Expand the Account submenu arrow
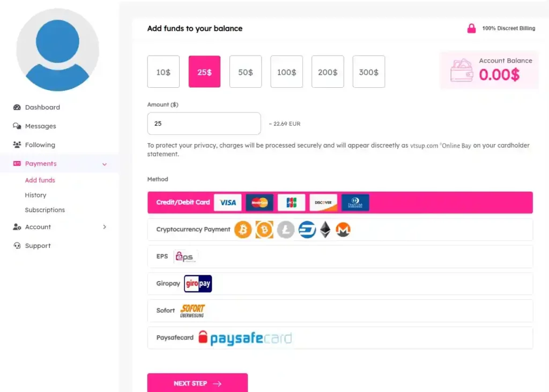This screenshot has height=392, width=549. [105, 227]
